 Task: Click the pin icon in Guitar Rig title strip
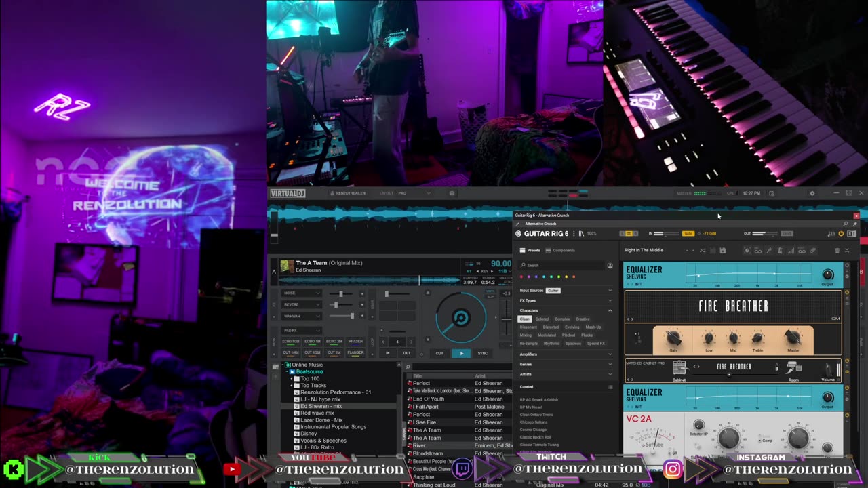[855, 224]
